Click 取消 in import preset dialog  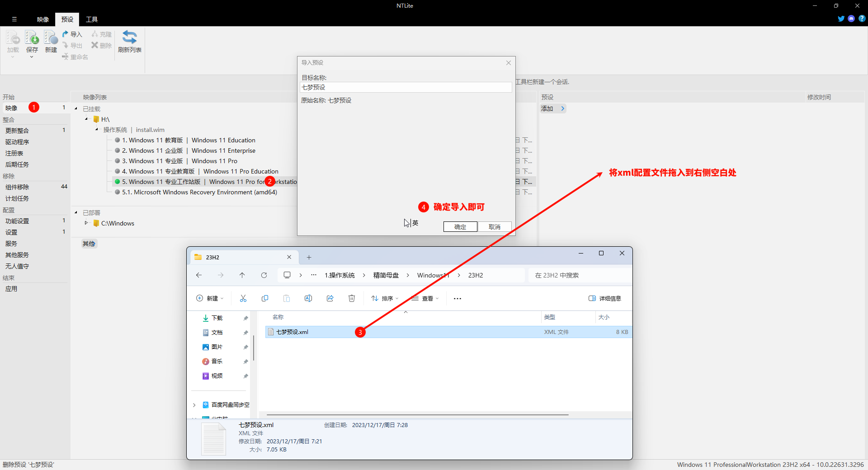coord(495,227)
